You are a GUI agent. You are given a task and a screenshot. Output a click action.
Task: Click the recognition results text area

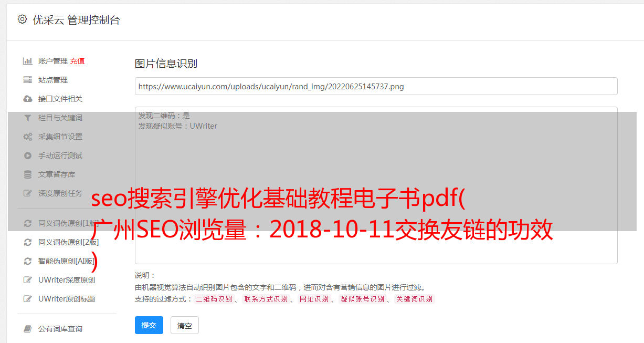coord(376,185)
